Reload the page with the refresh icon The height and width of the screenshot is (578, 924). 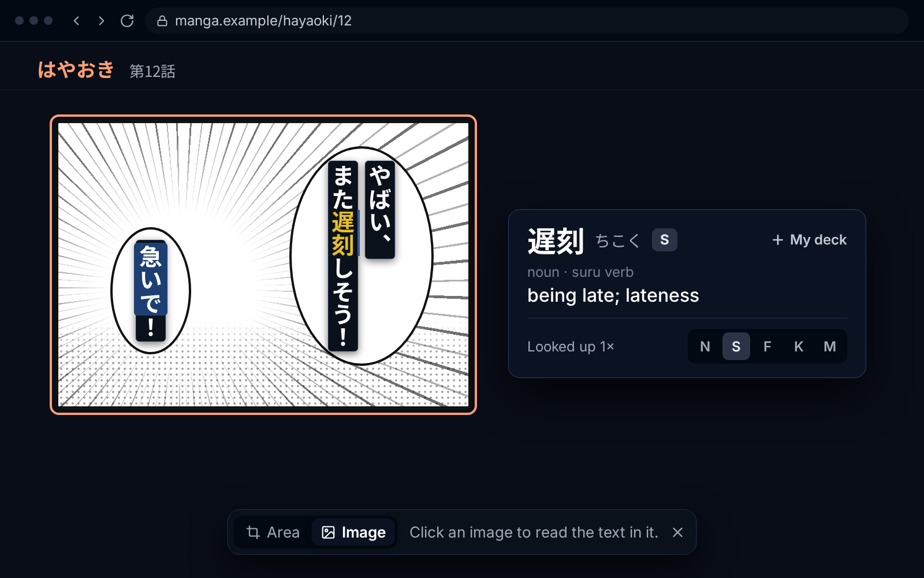(127, 21)
